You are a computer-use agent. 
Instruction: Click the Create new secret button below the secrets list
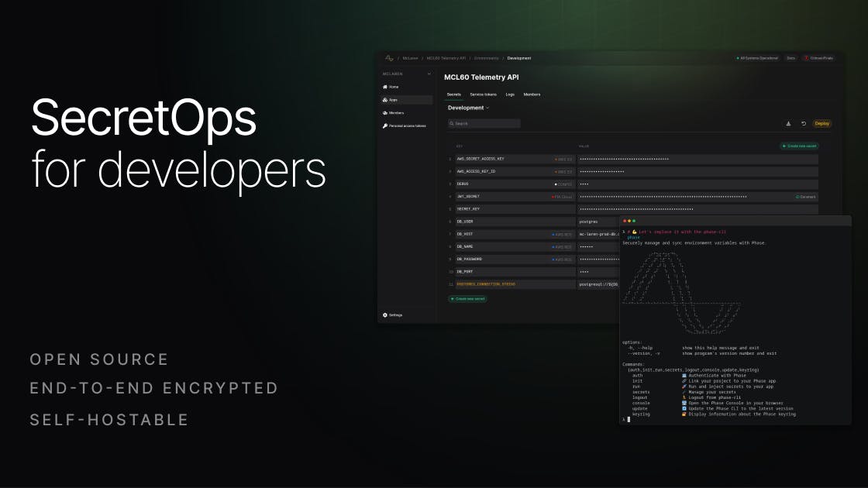tap(468, 299)
